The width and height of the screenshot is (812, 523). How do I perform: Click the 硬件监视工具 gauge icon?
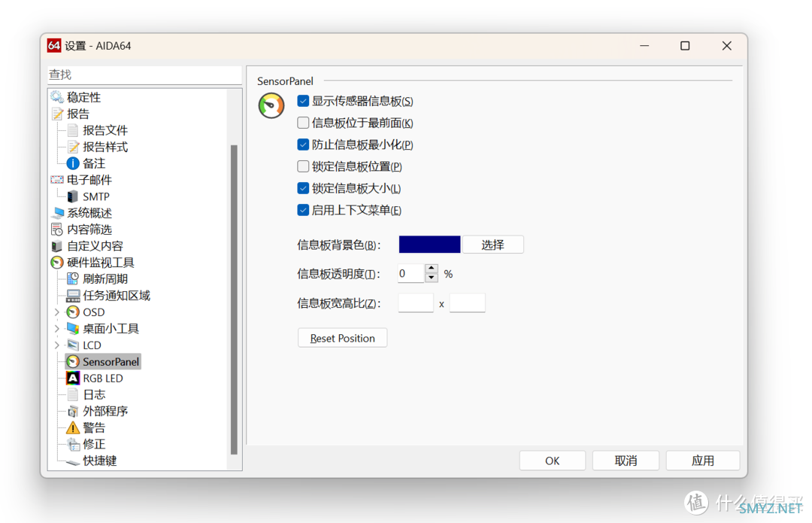click(57, 263)
